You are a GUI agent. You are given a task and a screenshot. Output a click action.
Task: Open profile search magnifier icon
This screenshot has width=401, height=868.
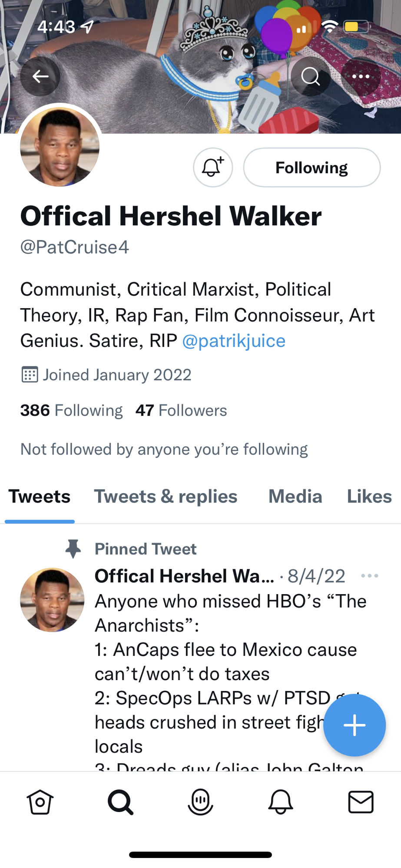point(310,77)
